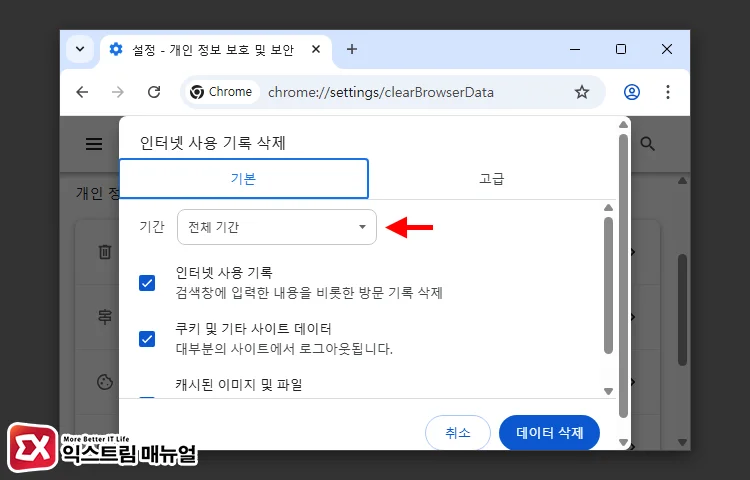This screenshot has width=750, height=480.
Task: Switch to the 기본 tab
Action: click(243, 179)
